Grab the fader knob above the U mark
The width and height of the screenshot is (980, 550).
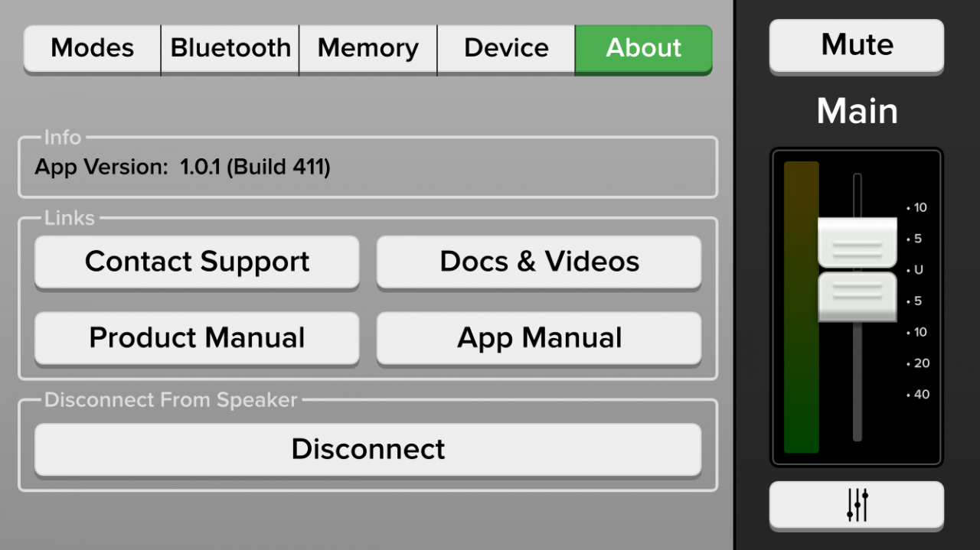(x=857, y=242)
